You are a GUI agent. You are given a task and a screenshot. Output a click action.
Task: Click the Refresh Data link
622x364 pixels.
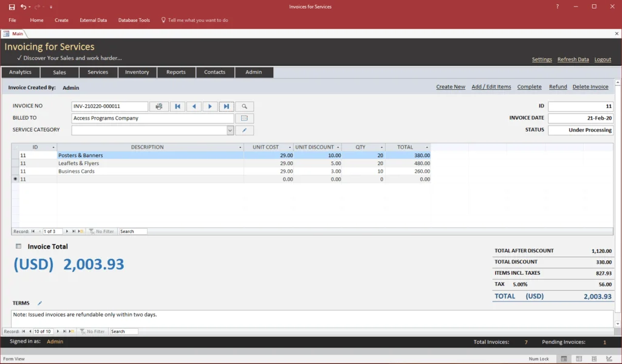click(x=573, y=59)
